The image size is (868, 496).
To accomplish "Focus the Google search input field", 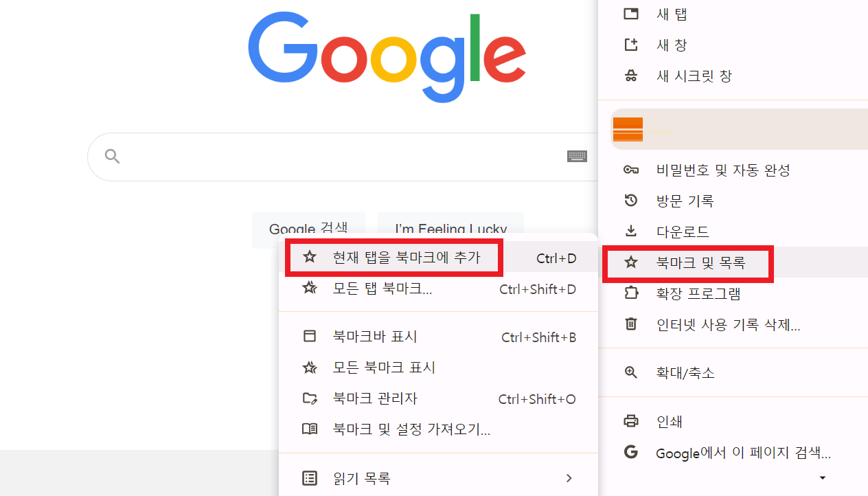I will coord(343,157).
